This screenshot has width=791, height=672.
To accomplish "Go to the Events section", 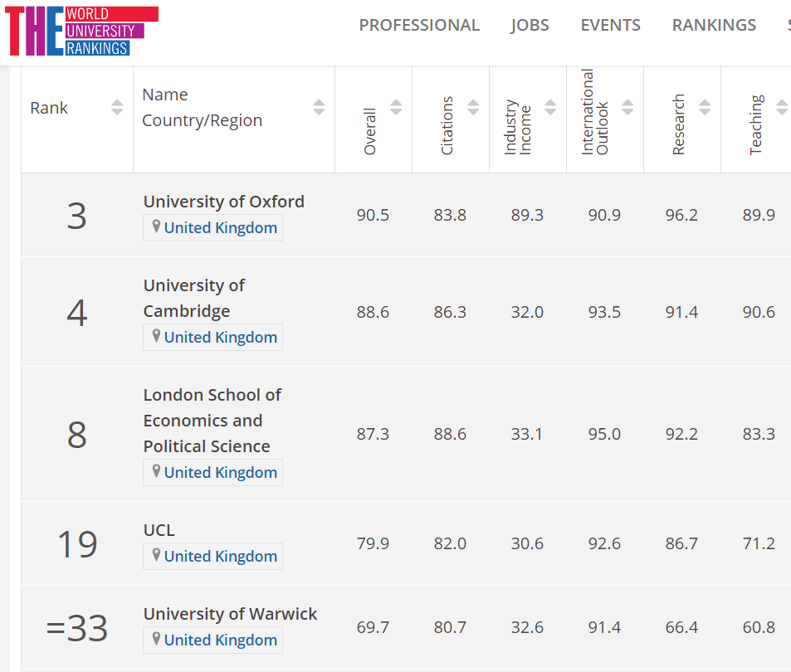I will tap(610, 25).
